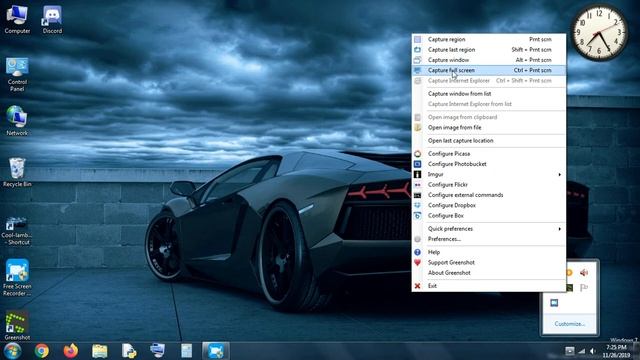640x360 pixels.
Task: Expand the Quick preferences submenu
Action: click(489, 229)
